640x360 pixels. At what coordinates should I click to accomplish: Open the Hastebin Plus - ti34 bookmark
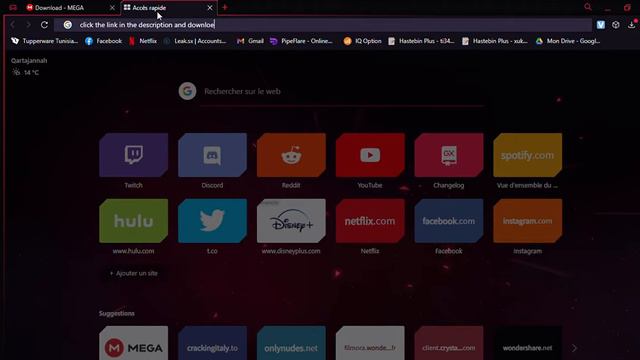click(421, 41)
